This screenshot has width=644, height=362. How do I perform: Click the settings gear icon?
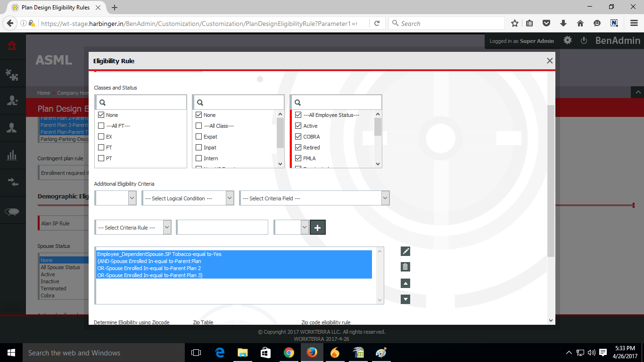pyautogui.click(x=568, y=41)
